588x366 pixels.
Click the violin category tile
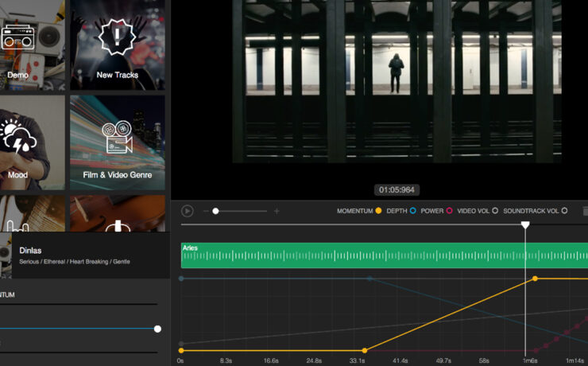(x=118, y=213)
